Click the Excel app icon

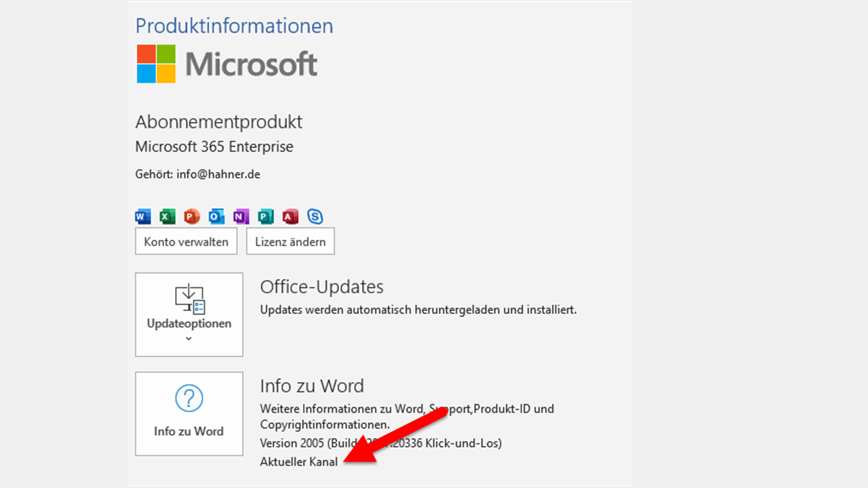[167, 217]
